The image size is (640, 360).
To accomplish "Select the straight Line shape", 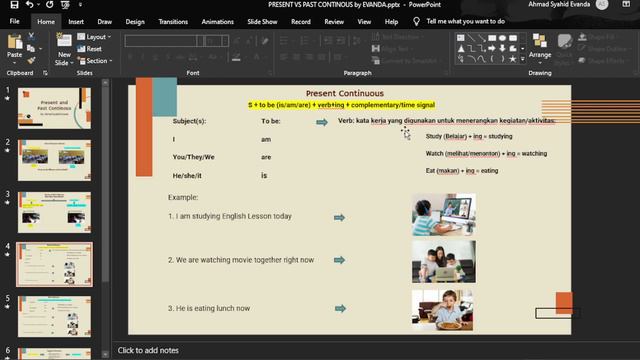I will click(471, 38).
